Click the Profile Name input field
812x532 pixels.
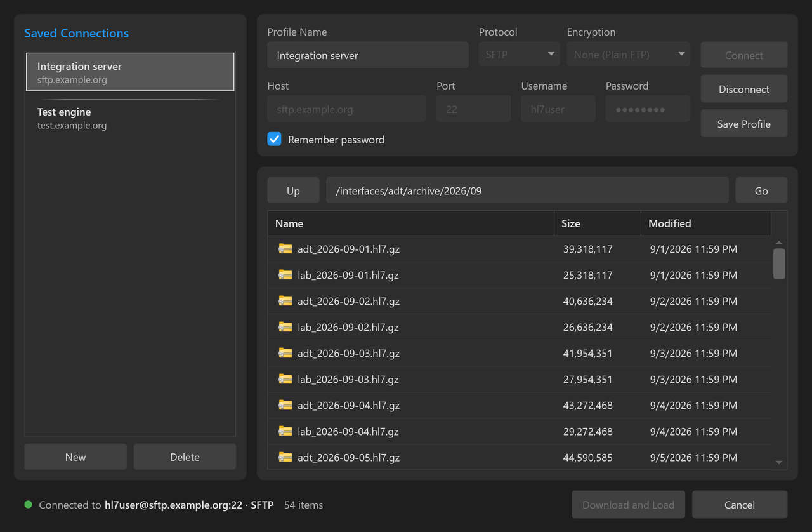tap(368, 55)
